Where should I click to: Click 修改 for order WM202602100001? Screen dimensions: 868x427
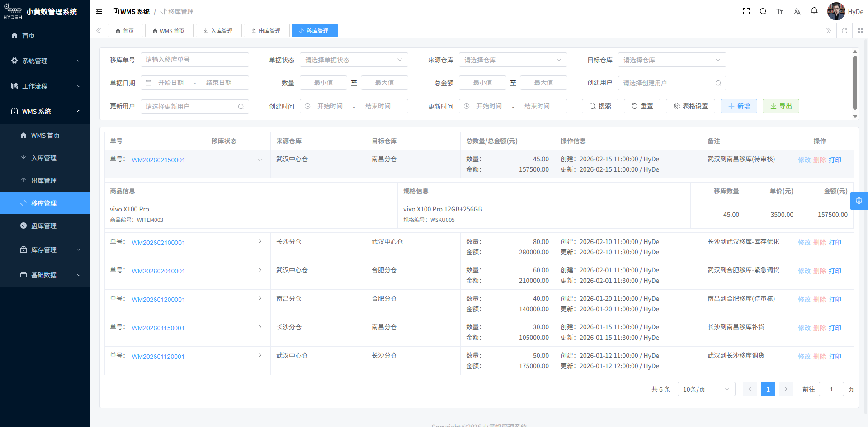point(804,243)
